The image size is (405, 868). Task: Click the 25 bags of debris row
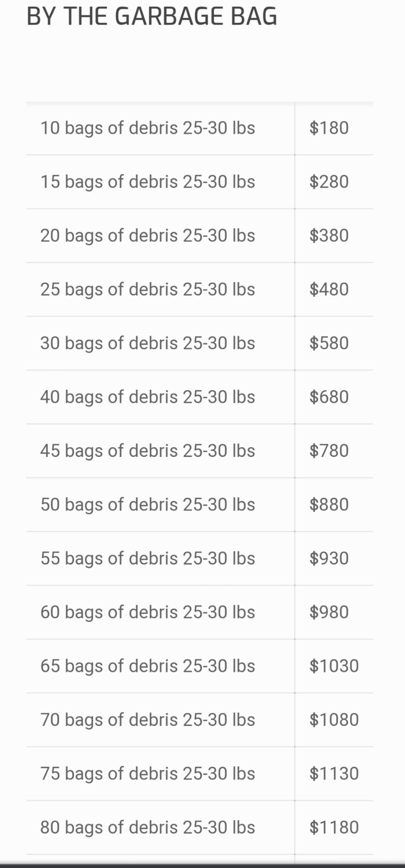click(148, 289)
